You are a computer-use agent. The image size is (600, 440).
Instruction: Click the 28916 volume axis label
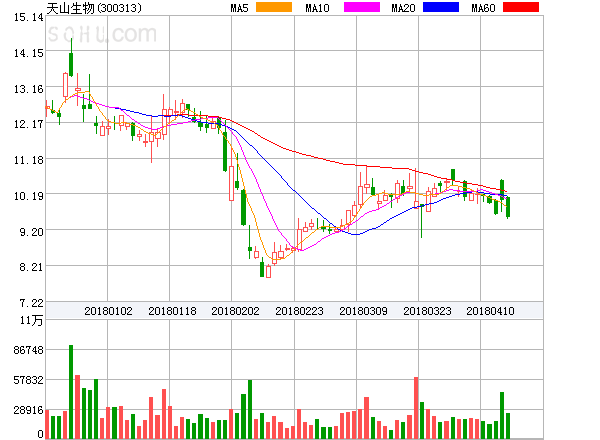tap(29, 410)
